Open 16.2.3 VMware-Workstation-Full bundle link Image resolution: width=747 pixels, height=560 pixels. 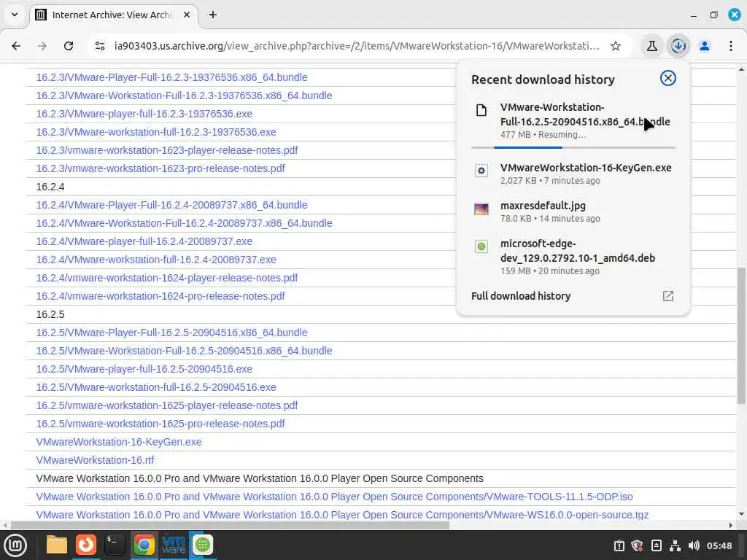tap(184, 96)
